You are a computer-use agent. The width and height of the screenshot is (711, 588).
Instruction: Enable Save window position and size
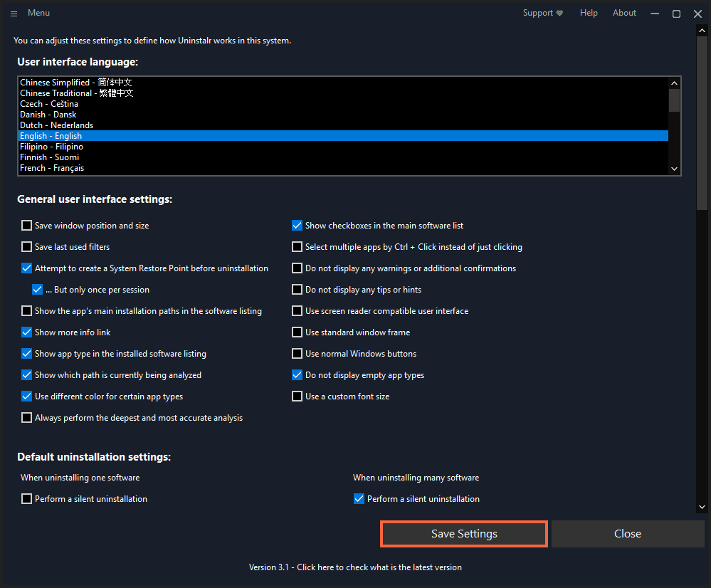(x=27, y=226)
